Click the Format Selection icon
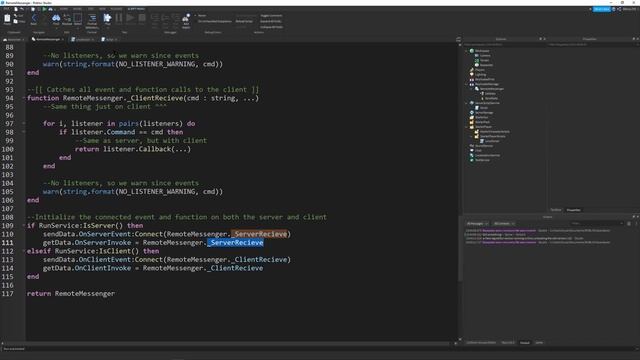 coord(92,18)
